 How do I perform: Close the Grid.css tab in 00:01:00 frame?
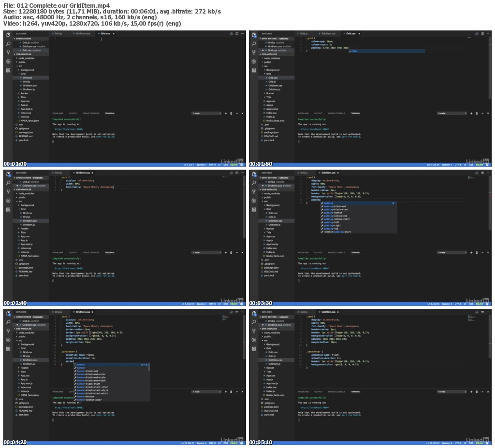tap(114, 33)
